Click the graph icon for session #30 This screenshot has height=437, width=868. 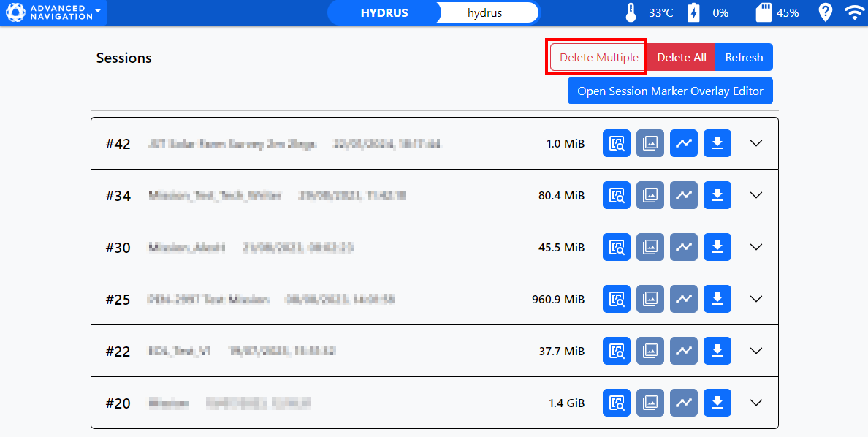(x=684, y=247)
